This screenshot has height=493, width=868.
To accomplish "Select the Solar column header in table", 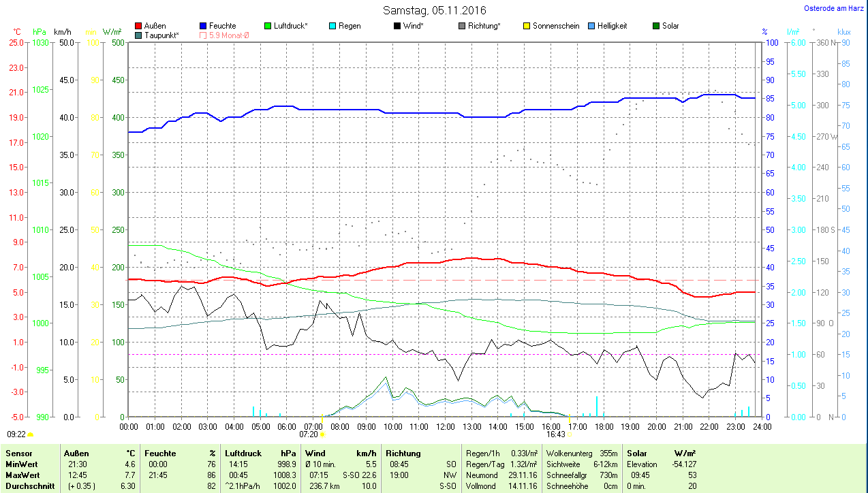I will 636,453.
